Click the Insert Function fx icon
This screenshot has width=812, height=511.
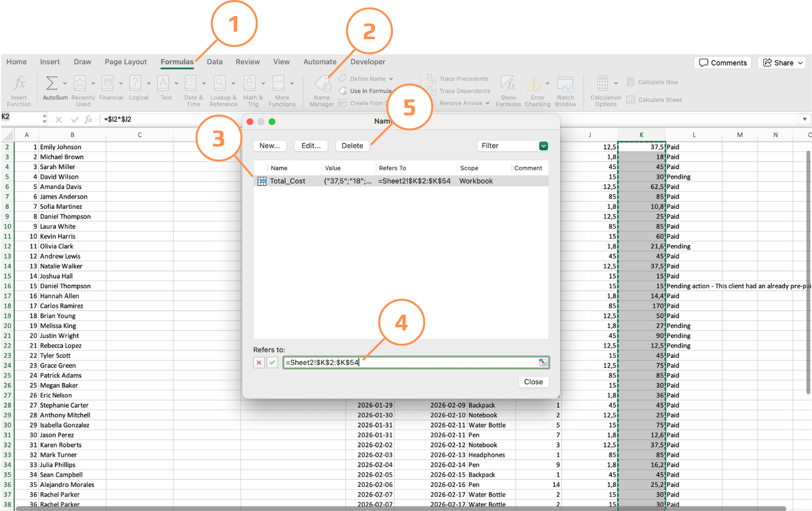coord(19,83)
